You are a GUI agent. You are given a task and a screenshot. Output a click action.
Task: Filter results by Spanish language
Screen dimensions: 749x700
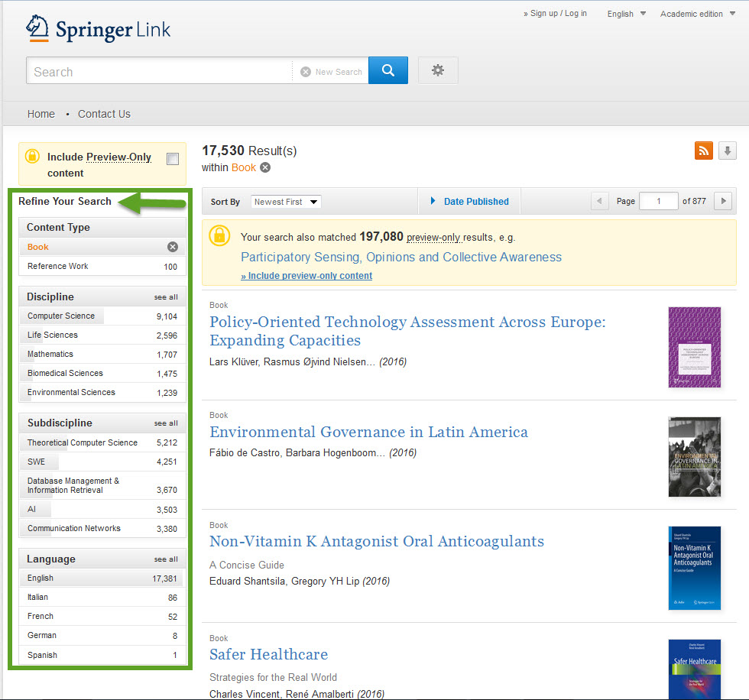(x=102, y=655)
